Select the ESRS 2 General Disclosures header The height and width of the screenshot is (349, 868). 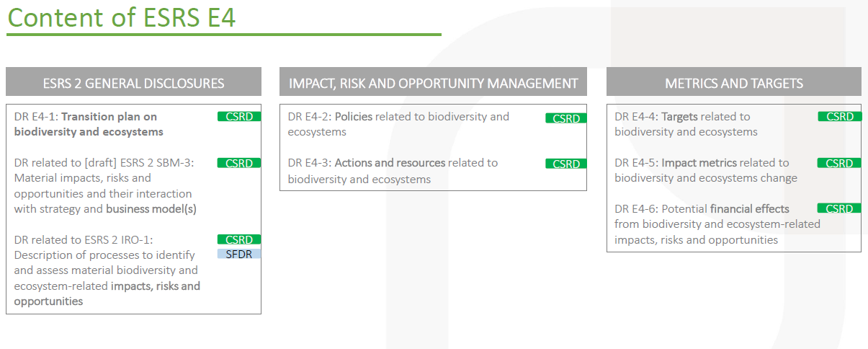click(x=133, y=83)
